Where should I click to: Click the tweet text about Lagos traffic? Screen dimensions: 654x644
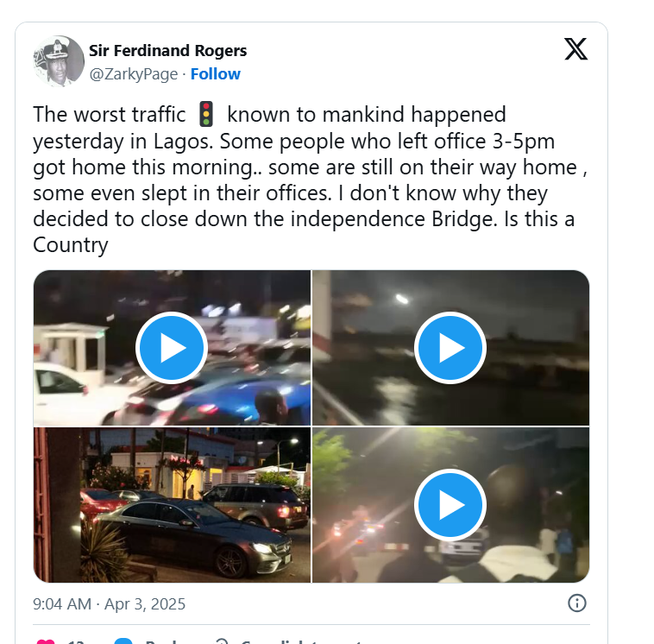[310, 179]
